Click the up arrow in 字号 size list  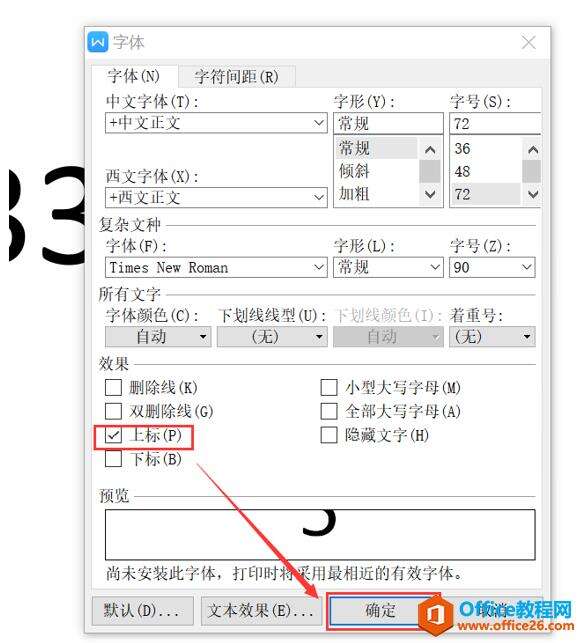point(533,150)
